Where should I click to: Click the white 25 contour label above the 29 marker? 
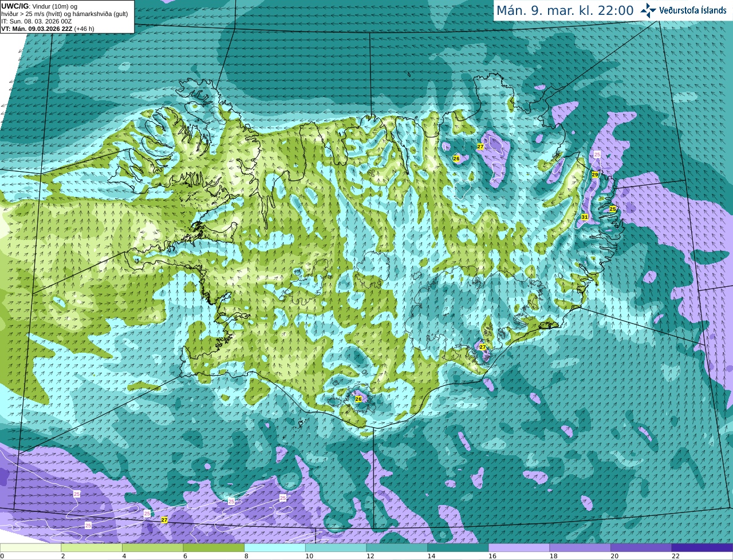point(597,155)
